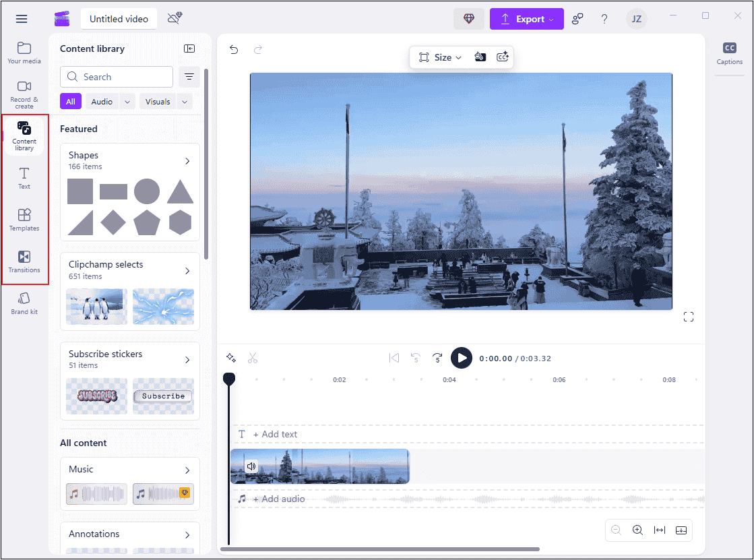Pick the triangle shape
This screenshot has width=754, height=560.
[x=181, y=191]
